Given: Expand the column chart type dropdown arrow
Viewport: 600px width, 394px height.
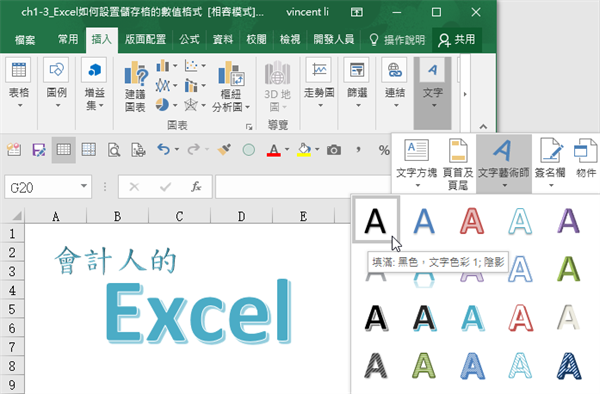Looking at the screenshot, I should (175, 66).
